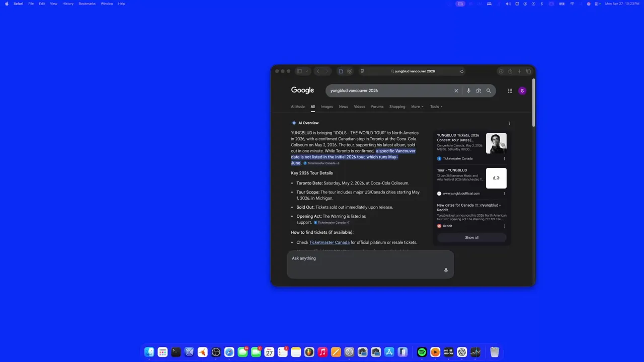Image resolution: width=644 pixels, height=362 pixels.
Task: Click the Google logo
Action: click(302, 90)
